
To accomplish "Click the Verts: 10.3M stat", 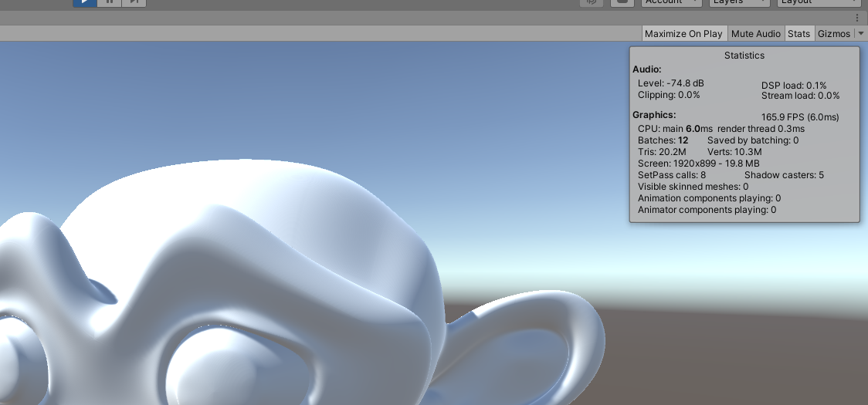I will pyautogui.click(x=734, y=152).
